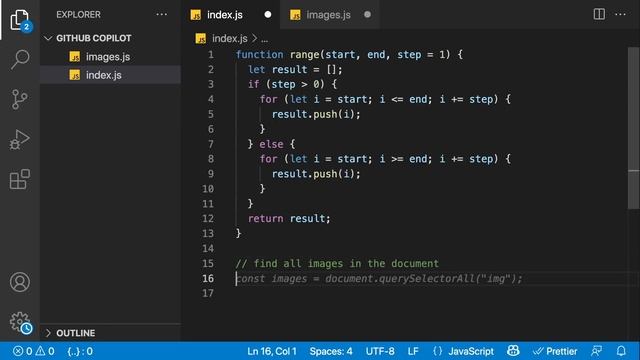Click Ln 16, Col 1 status item
The height and width of the screenshot is (360, 640).
click(272, 351)
